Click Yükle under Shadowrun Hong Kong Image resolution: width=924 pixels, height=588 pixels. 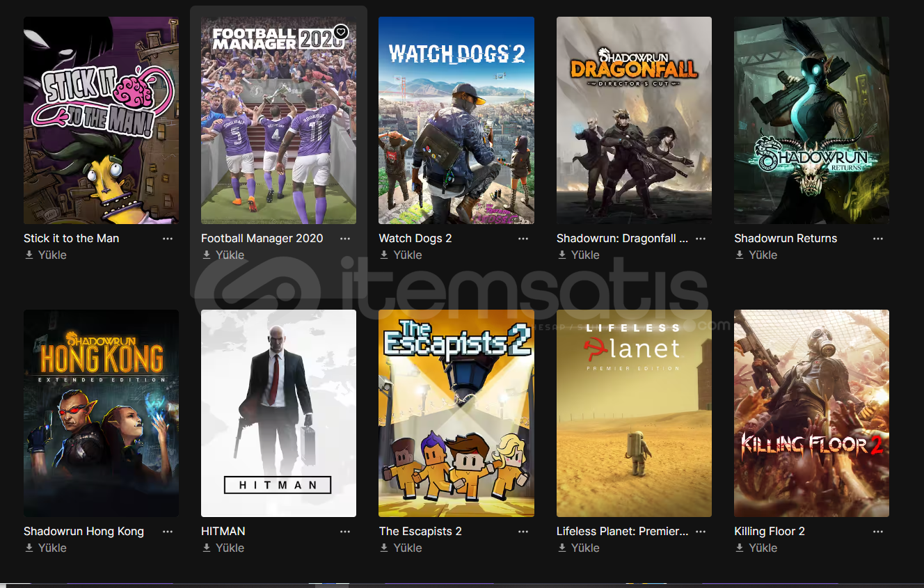click(46, 548)
